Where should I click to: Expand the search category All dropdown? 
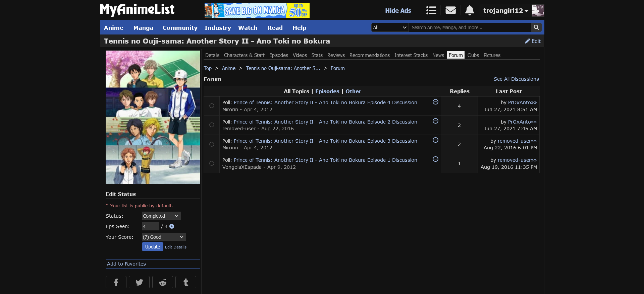pos(390,27)
